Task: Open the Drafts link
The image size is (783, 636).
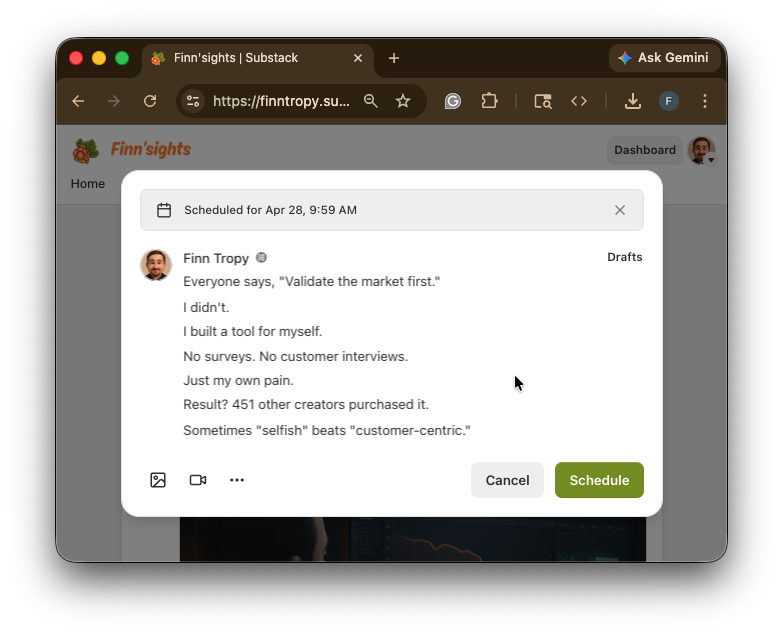Action: click(x=625, y=257)
